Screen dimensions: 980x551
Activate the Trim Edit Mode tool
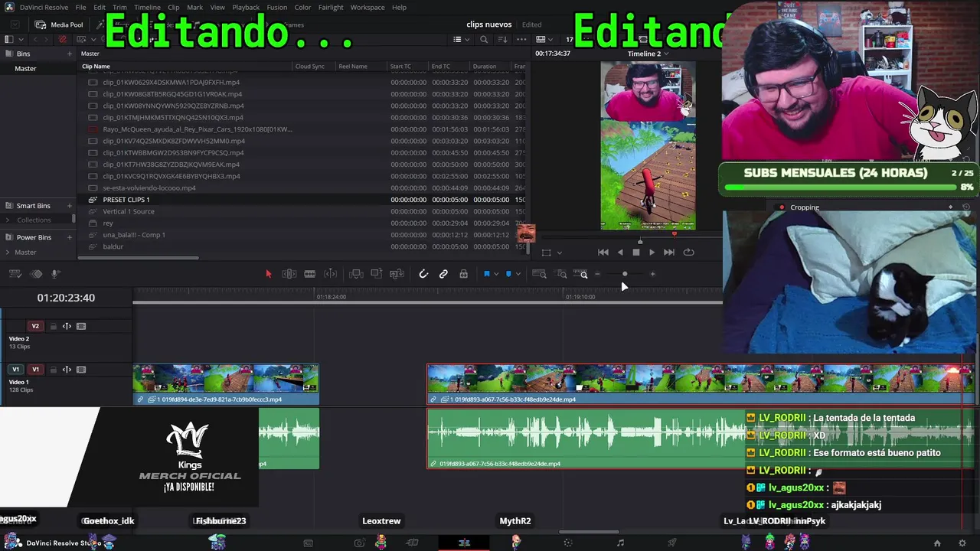click(x=289, y=274)
